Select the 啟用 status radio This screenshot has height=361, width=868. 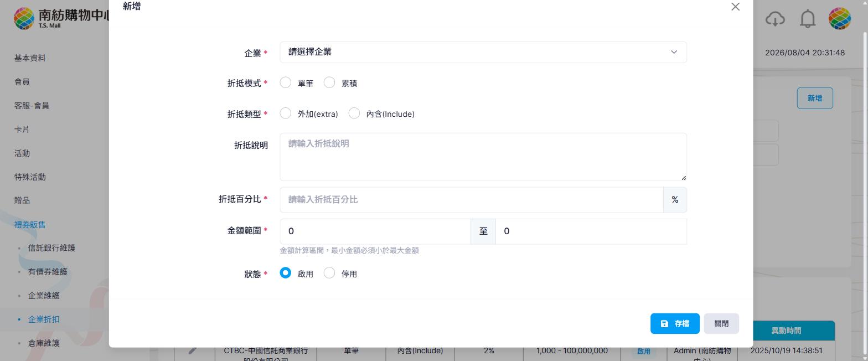285,273
